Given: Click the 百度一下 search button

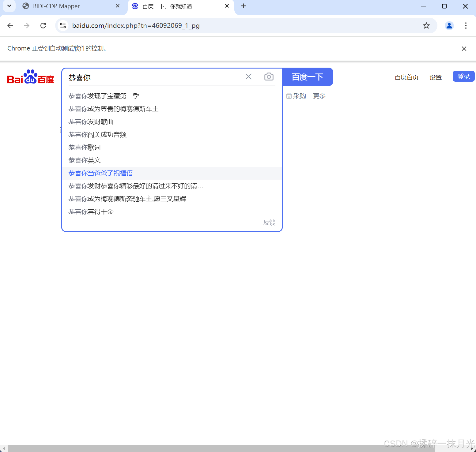Looking at the screenshot, I should (x=307, y=77).
